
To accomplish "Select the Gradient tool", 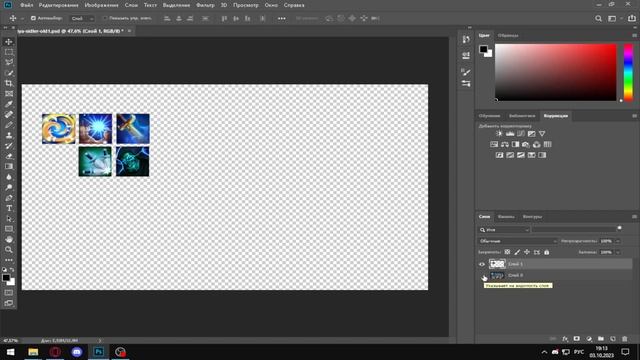I will [x=9, y=167].
